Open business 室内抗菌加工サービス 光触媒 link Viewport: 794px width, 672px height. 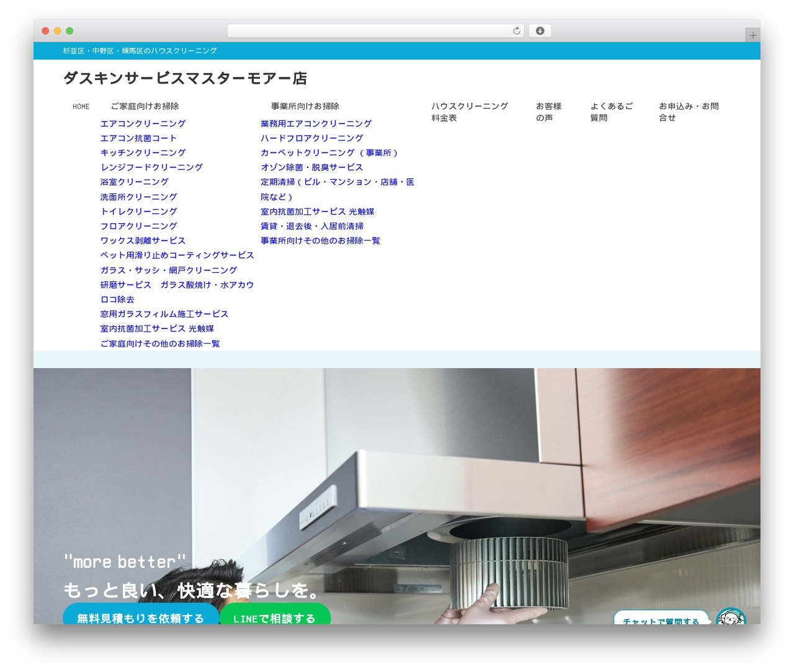click(317, 211)
